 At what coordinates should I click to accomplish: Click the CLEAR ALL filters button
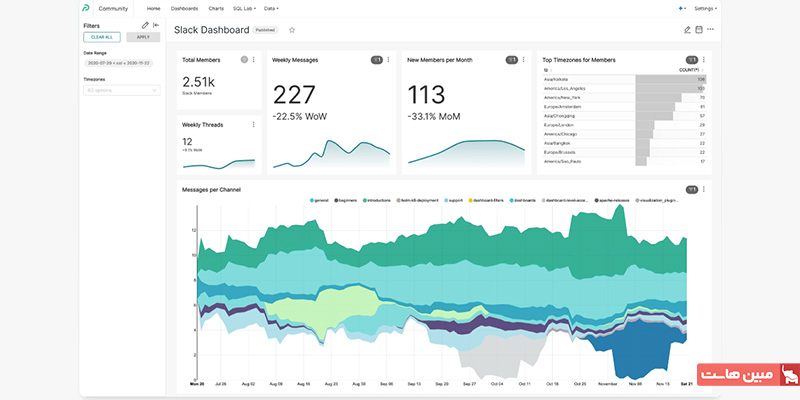pos(102,37)
